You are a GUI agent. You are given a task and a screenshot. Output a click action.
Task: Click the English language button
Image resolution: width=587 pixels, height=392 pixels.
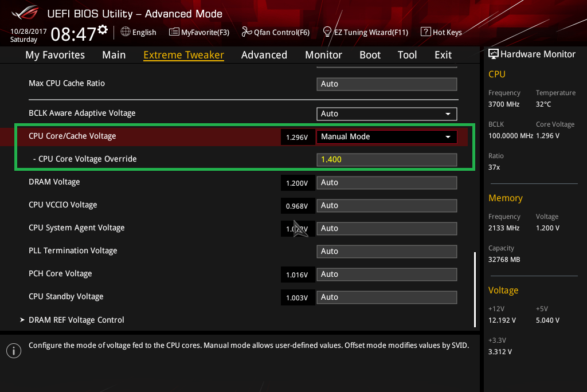pyautogui.click(x=144, y=33)
